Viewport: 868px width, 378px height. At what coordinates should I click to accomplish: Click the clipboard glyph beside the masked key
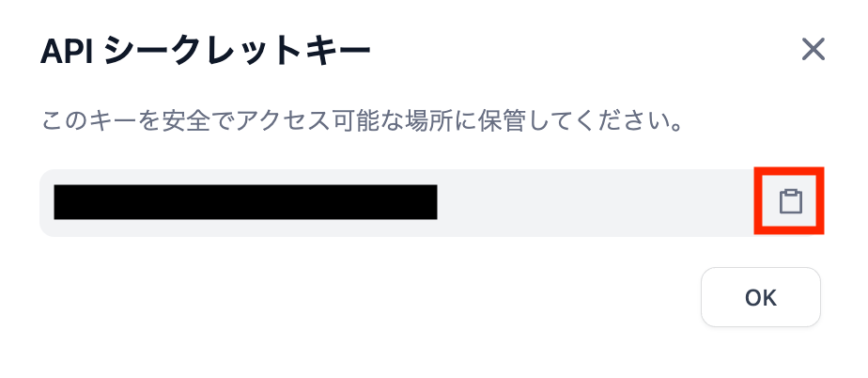tap(791, 201)
